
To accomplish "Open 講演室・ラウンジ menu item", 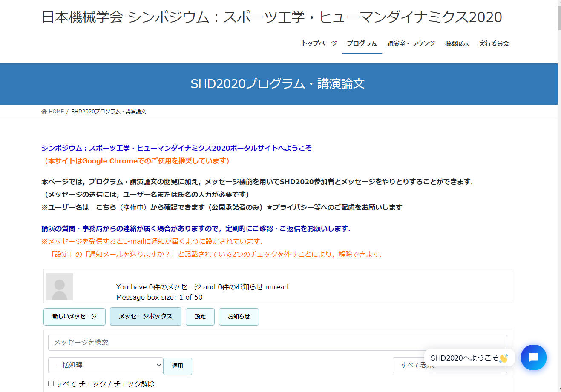I will (411, 43).
